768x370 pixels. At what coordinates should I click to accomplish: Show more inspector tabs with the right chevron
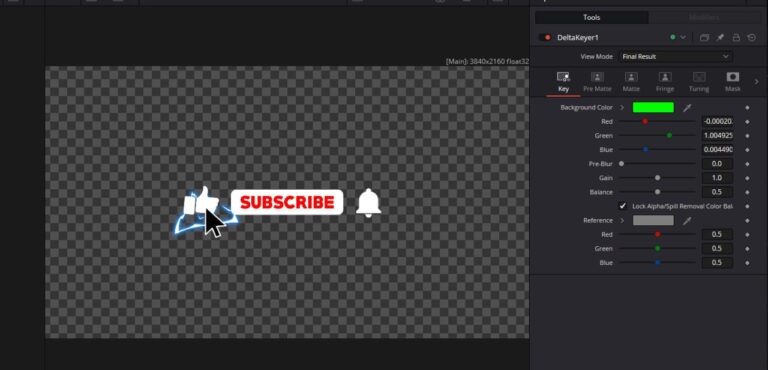pos(756,81)
